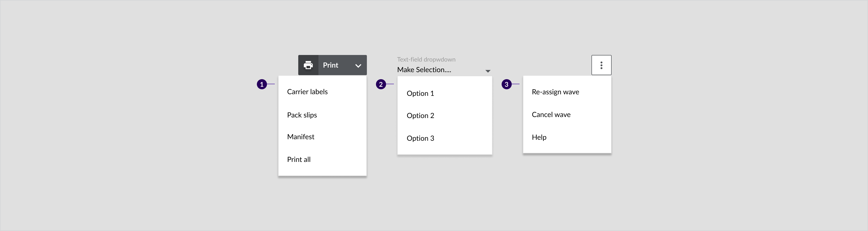Choose Option 3 in the dropdown
The height and width of the screenshot is (231, 868).
420,138
